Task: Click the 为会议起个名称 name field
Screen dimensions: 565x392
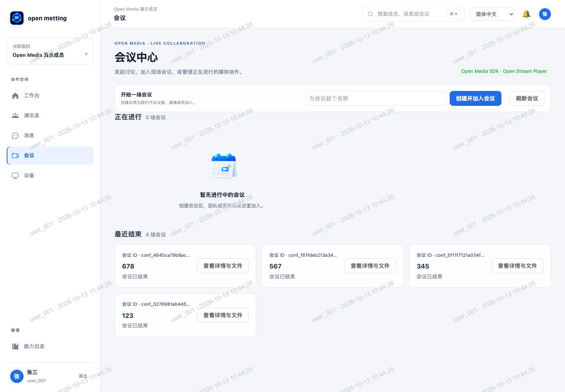Action: [x=375, y=98]
